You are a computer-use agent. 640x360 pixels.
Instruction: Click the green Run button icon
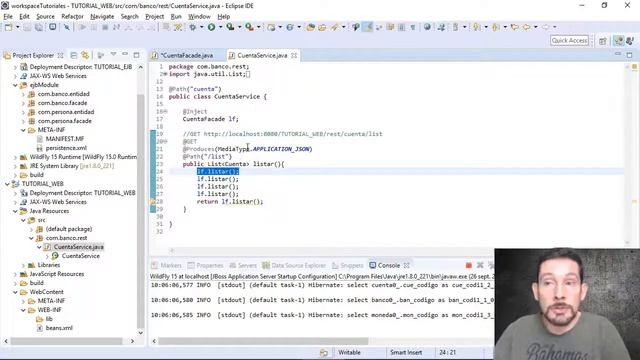(211, 27)
